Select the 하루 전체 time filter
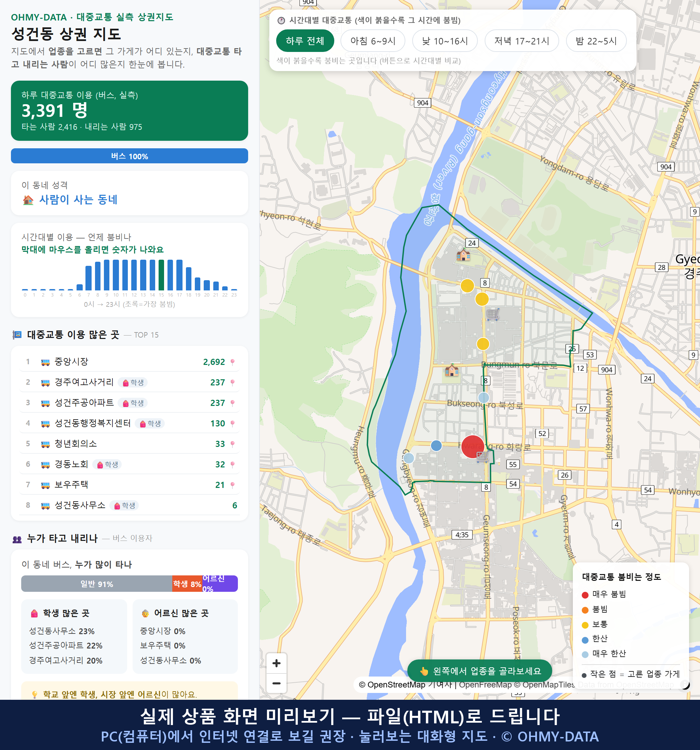Screen dimensions: 700x750 [305, 41]
